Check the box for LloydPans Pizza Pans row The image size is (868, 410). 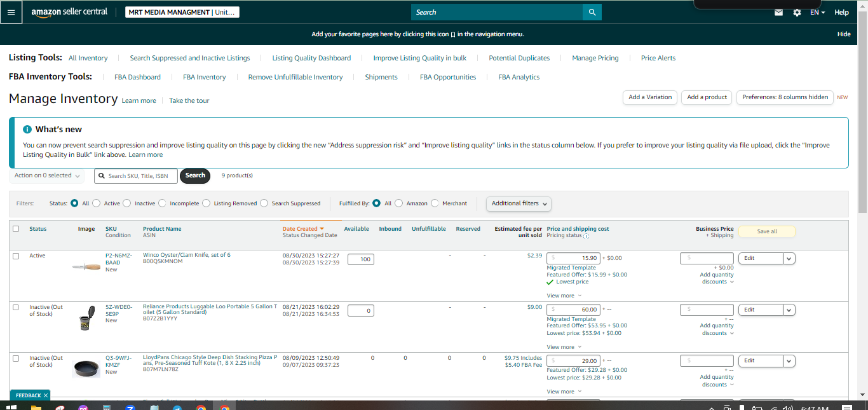16,359
